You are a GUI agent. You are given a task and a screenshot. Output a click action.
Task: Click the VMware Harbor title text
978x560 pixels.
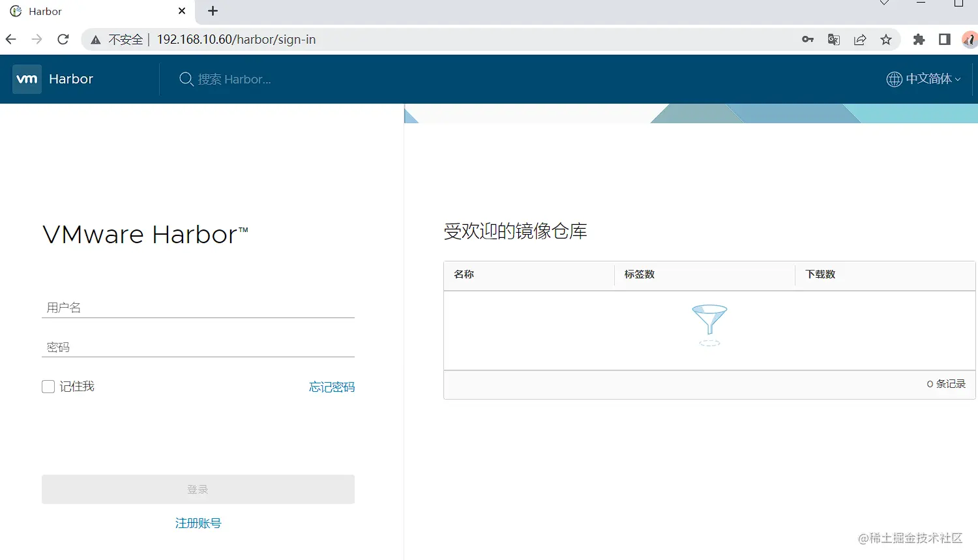click(x=145, y=235)
